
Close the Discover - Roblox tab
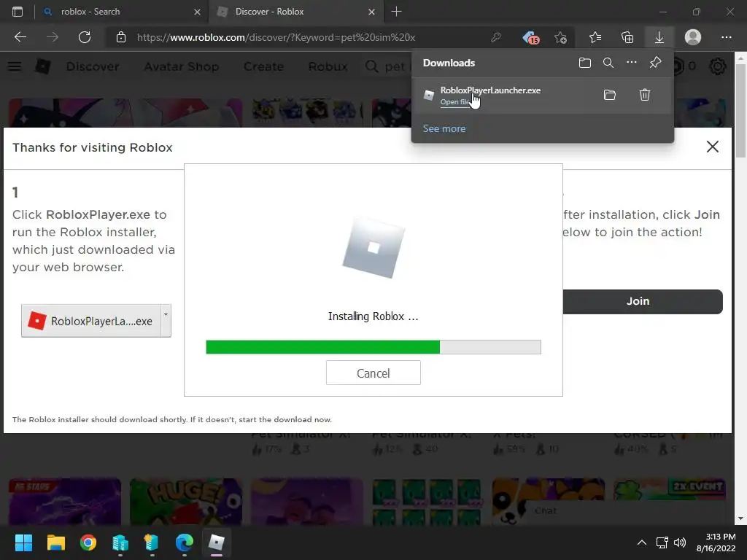371,12
